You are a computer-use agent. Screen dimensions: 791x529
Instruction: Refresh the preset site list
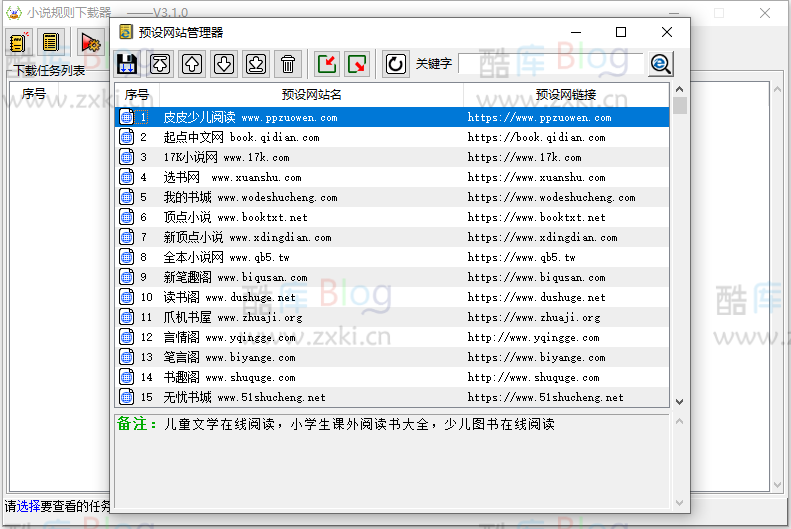pyautogui.click(x=396, y=64)
